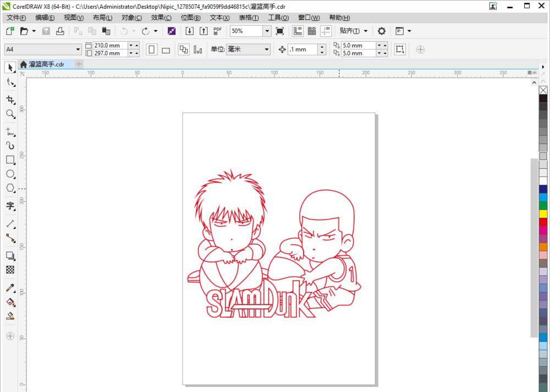Click the Export icon
The image size is (550, 392).
pos(204,31)
